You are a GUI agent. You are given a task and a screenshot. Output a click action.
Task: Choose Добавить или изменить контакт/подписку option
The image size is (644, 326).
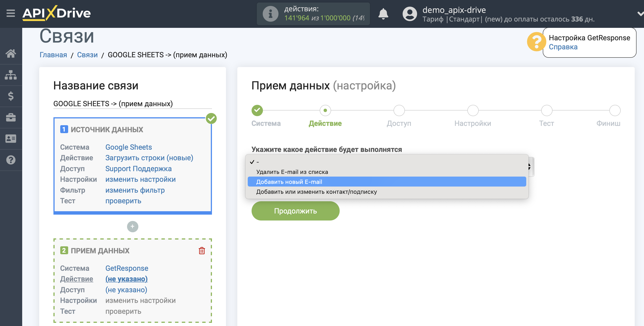[387, 192]
